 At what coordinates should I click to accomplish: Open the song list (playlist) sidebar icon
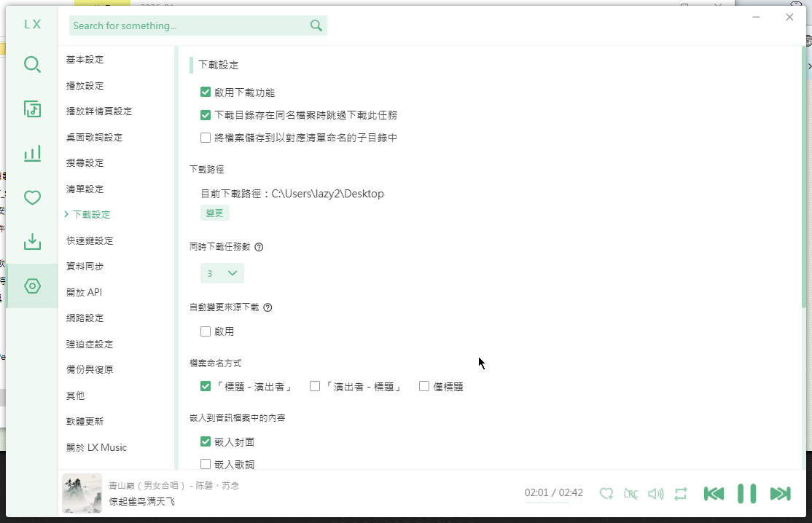32,109
